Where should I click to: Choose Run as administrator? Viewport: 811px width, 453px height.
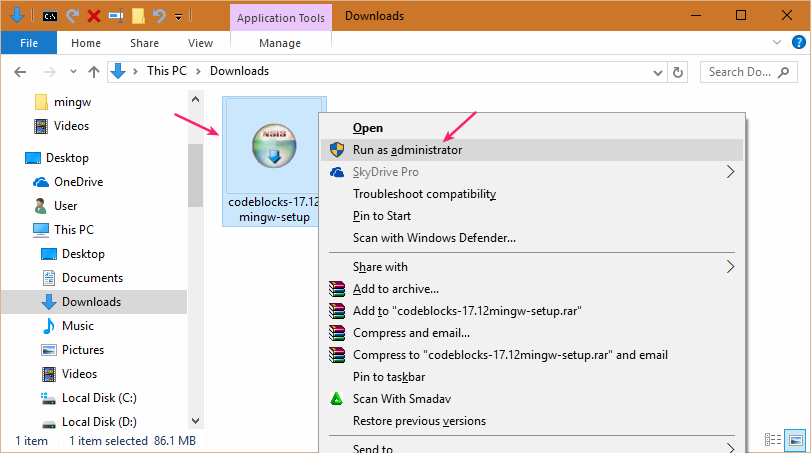[532, 150]
